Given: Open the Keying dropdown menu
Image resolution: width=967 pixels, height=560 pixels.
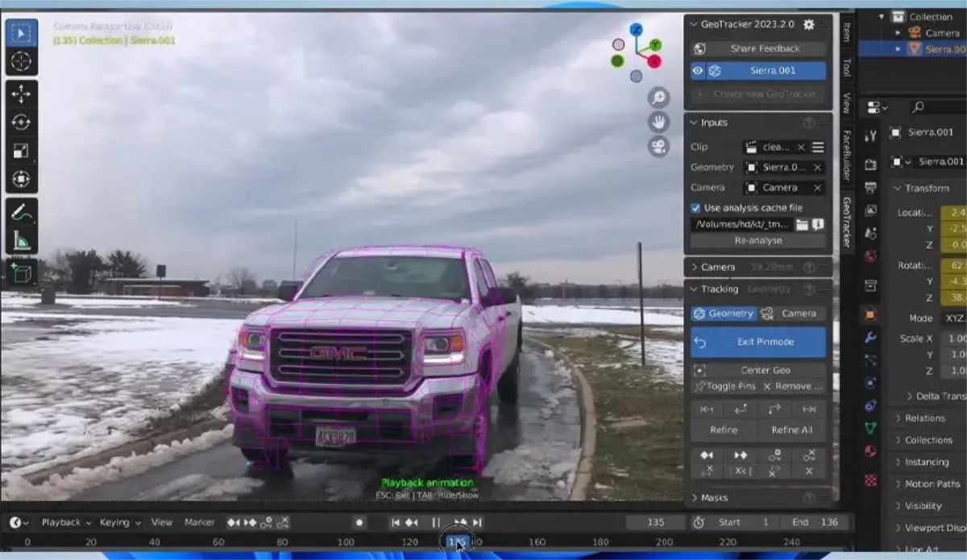Looking at the screenshot, I should coord(119,522).
